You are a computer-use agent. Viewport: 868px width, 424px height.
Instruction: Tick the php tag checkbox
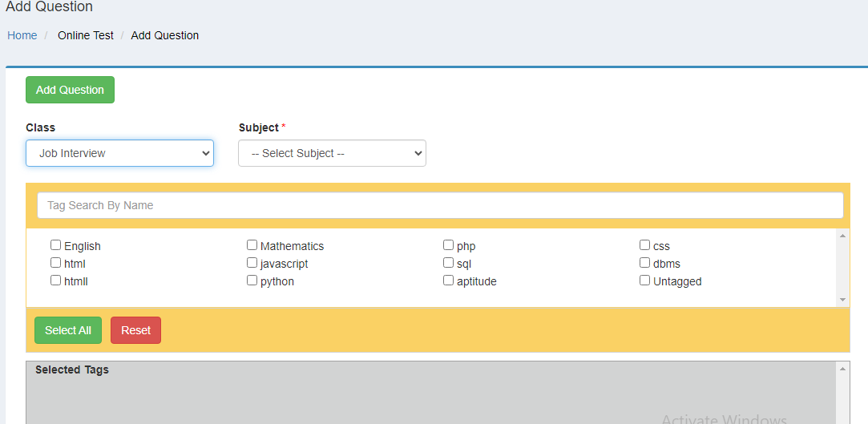[x=449, y=245]
